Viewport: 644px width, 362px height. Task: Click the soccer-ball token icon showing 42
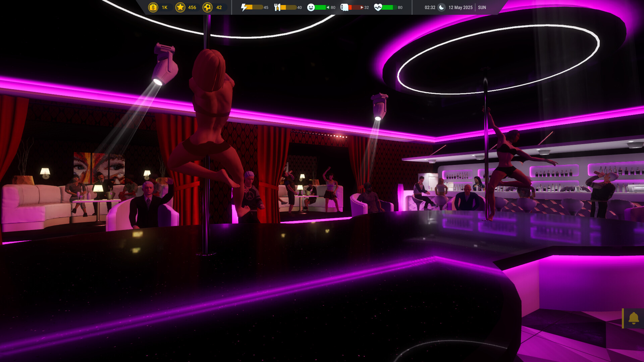point(208,7)
